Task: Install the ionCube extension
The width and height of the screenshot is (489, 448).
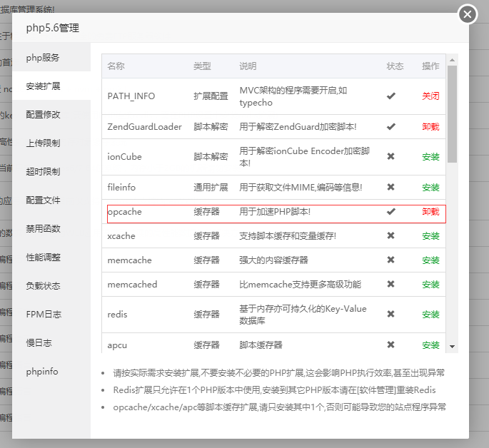Action: pyautogui.click(x=430, y=156)
